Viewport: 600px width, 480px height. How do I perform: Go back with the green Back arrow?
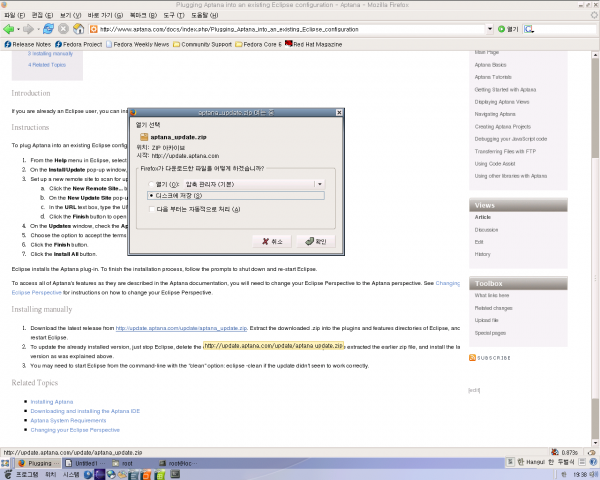pos(8,29)
